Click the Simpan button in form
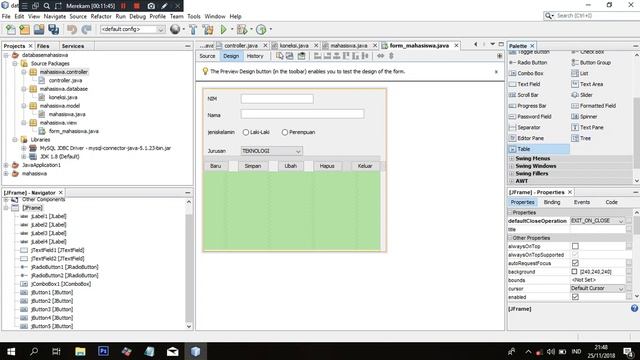 click(x=253, y=166)
